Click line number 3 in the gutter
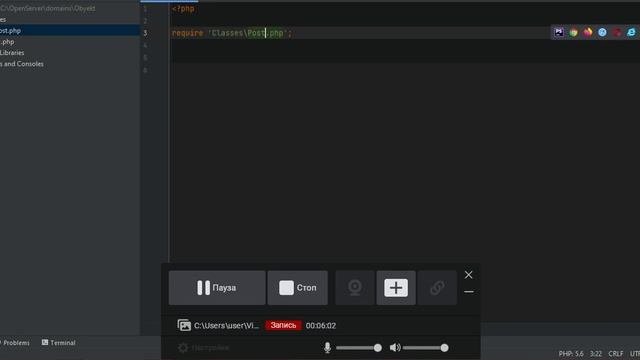The height and width of the screenshot is (360, 640). [x=145, y=33]
